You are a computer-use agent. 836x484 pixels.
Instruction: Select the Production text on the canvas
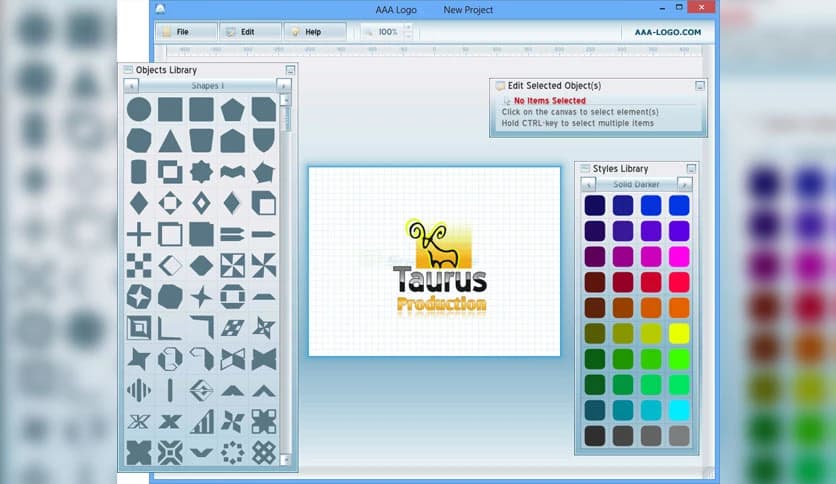coord(441,304)
